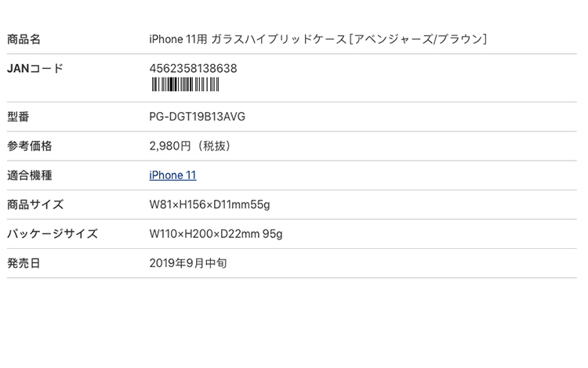Click the JAN code barcode image
The image size is (588, 368).
(x=185, y=85)
